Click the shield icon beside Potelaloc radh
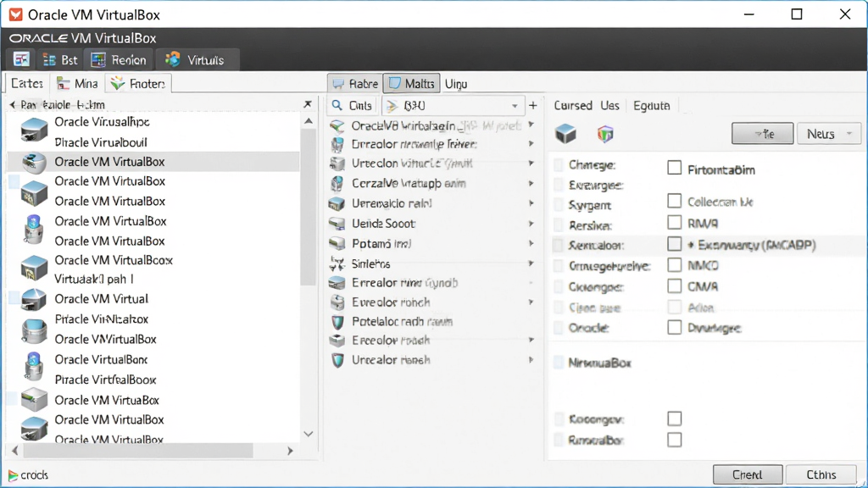The height and width of the screenshot is (488, 868). 337,322
